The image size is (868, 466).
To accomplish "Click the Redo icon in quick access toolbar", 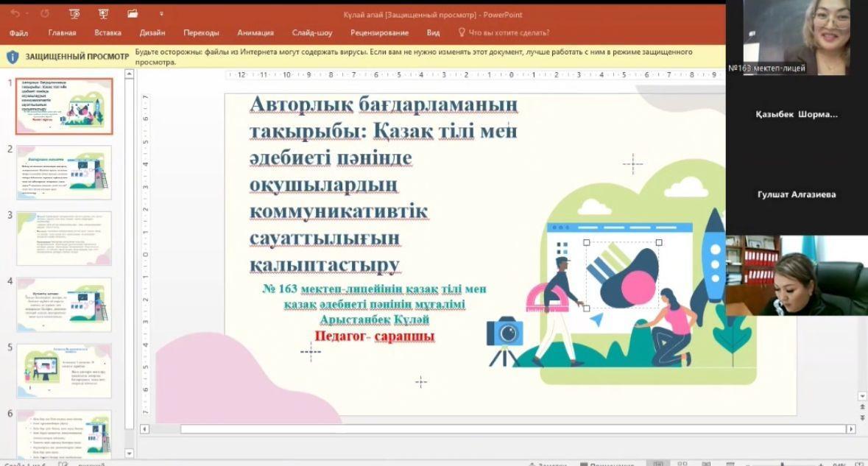I will pyautogui.click(x=45, y=14).
